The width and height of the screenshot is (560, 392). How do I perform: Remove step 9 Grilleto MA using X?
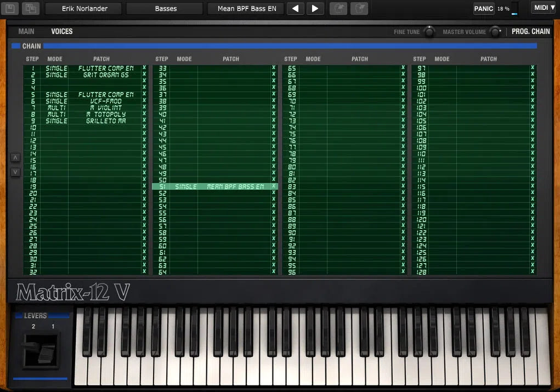pos(145,121)
